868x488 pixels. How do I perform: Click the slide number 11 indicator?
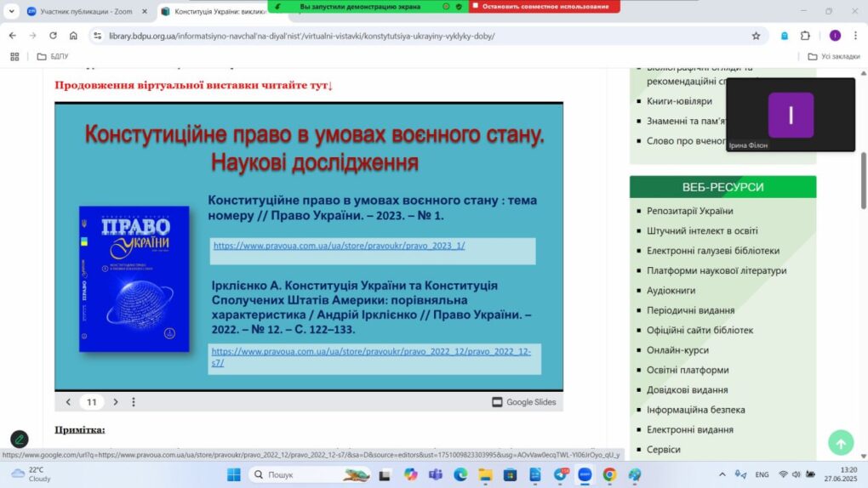click(x=92, y=402)
